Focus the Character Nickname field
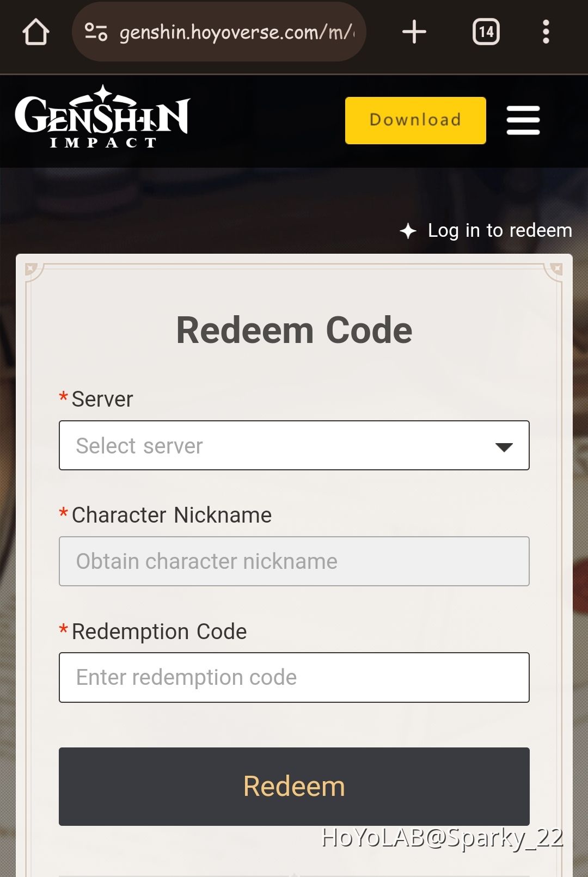588x877 pixels. pyautogui.click(x=294, y=561)
